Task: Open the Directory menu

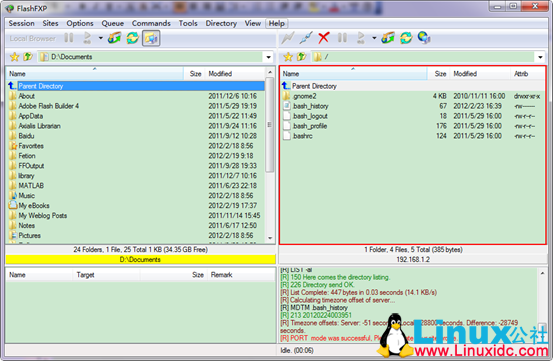Action: click(221, 23)
